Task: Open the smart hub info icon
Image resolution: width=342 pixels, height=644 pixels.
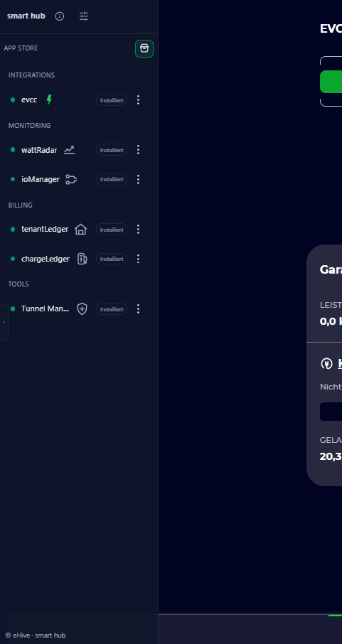Action: tap(60, 16)
